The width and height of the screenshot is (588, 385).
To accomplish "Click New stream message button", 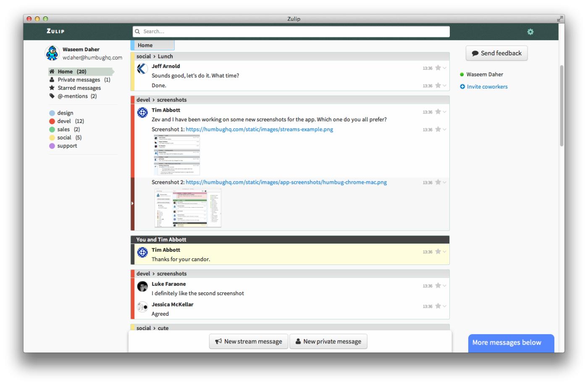I will coord(249,342).
